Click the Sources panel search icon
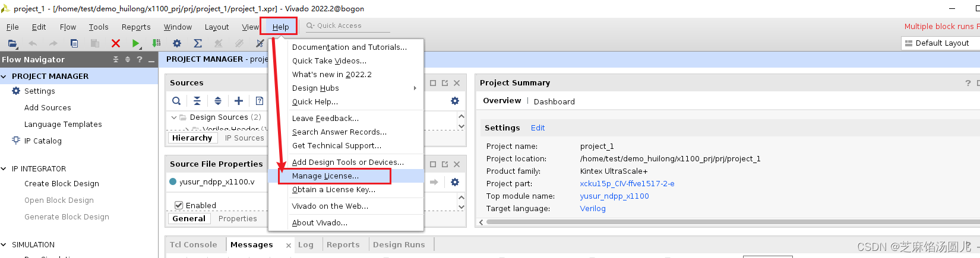980x258 pixels. click(176, 101)
